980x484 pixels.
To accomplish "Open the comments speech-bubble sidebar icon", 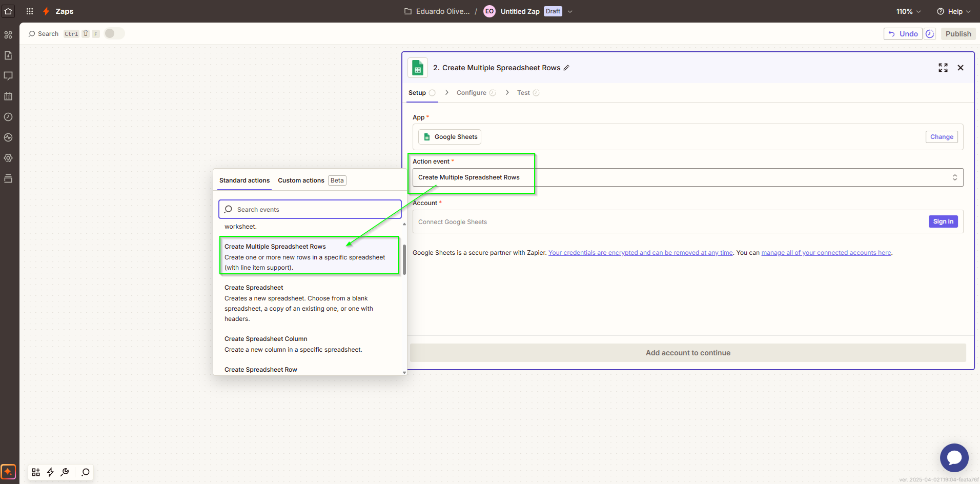I will coord(8,76).
